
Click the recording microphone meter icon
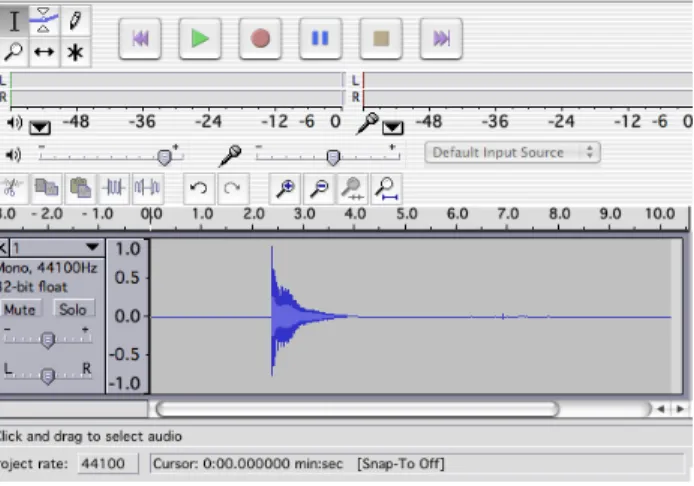[x=367, y=123]
